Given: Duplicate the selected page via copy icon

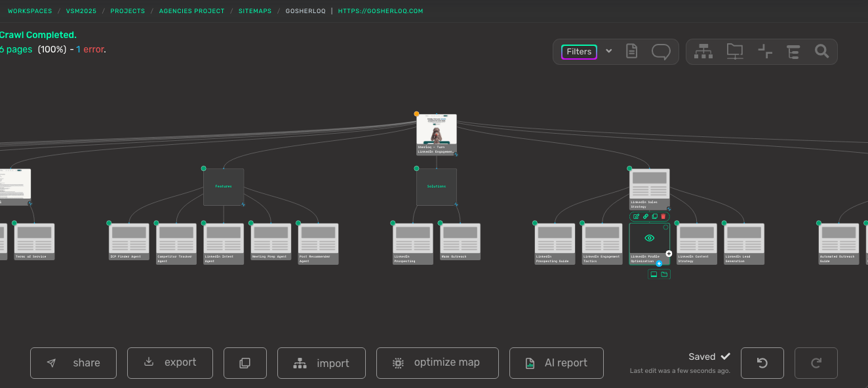Looking at the screenshot, I should (654, 216).
